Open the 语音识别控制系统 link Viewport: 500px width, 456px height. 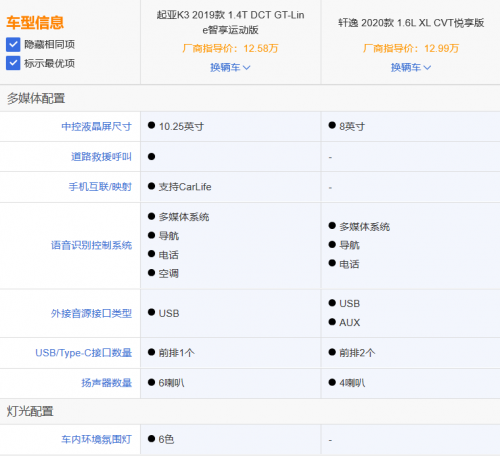pyautogui.click(x=91, y=245)
